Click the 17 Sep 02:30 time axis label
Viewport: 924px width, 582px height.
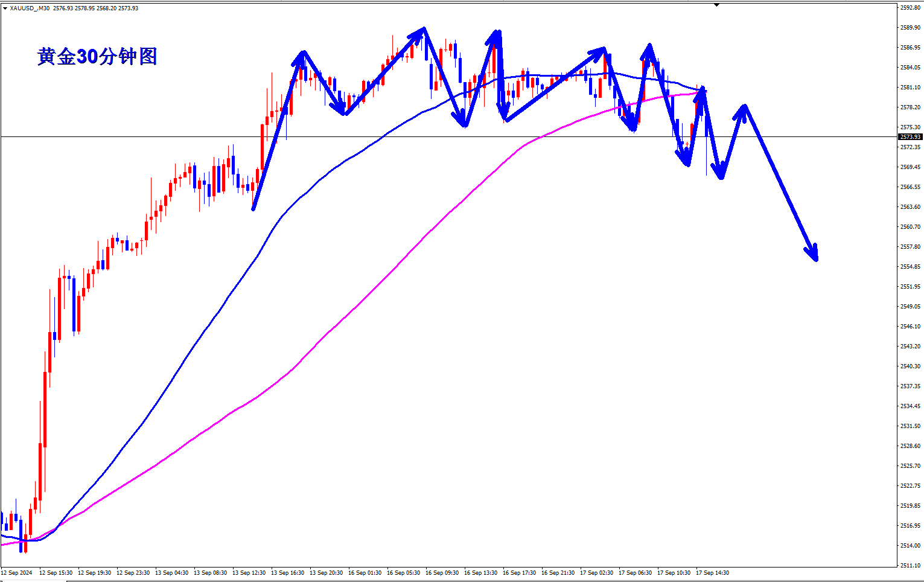pos(596,573)
